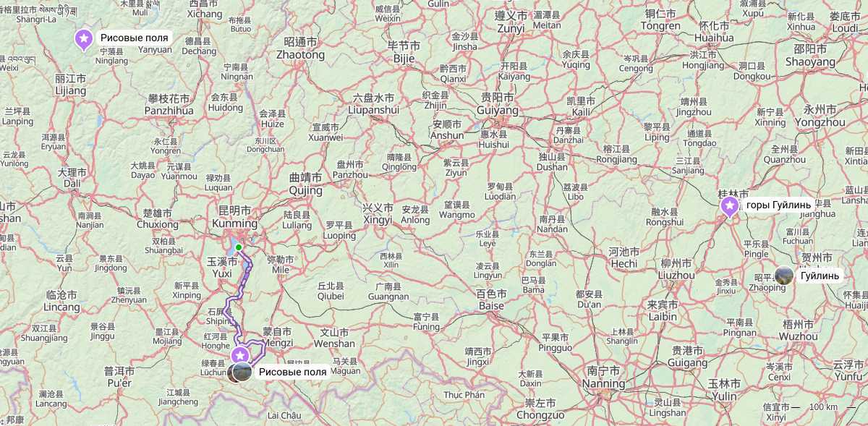This screenshot has height=426, width=868.
Task: Click the 'Рисовые поля' label near Ninglang
Action: click(x=134, y=38)
